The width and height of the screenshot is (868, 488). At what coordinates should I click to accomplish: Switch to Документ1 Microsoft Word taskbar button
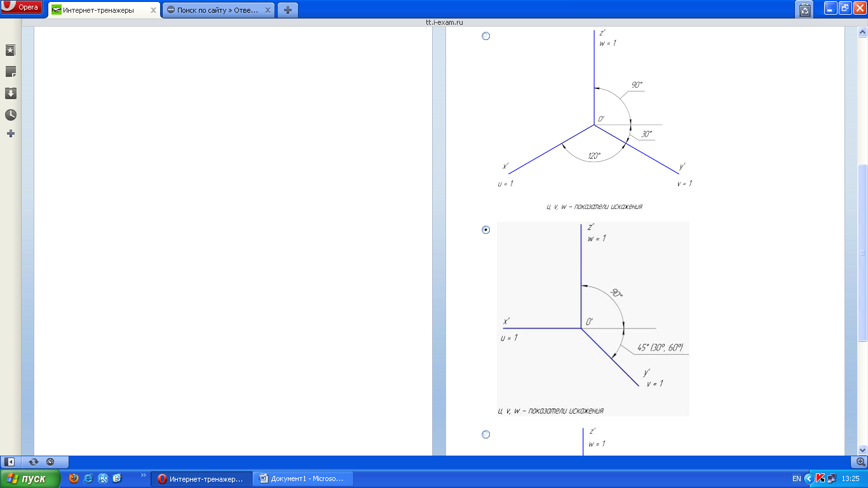(302, 478)
